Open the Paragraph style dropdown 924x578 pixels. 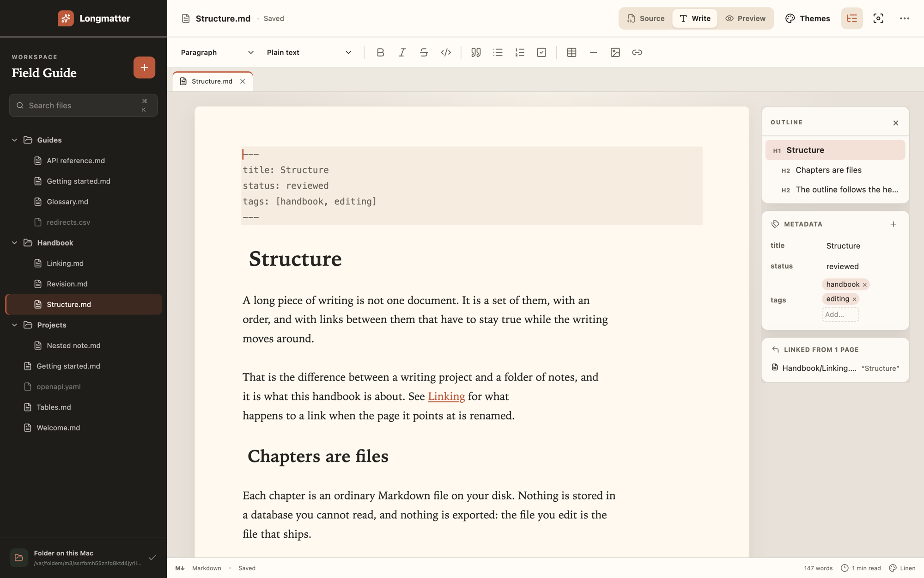pyautogui.click(x=217, y=52)
